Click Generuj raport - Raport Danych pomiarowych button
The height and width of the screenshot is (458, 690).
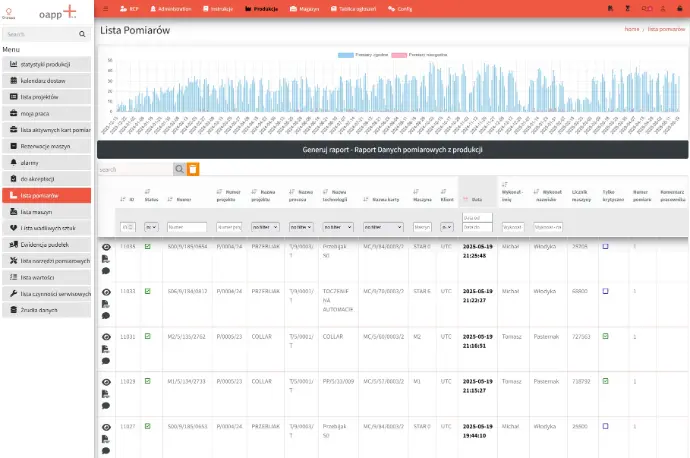coord(393,150)
